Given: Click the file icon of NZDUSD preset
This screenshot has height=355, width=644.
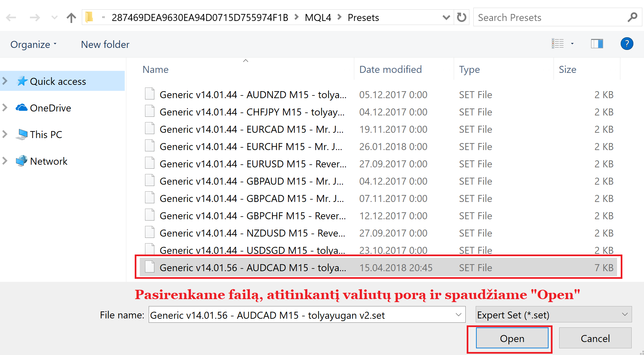Looking at the screenshot, I should [150, 232].
